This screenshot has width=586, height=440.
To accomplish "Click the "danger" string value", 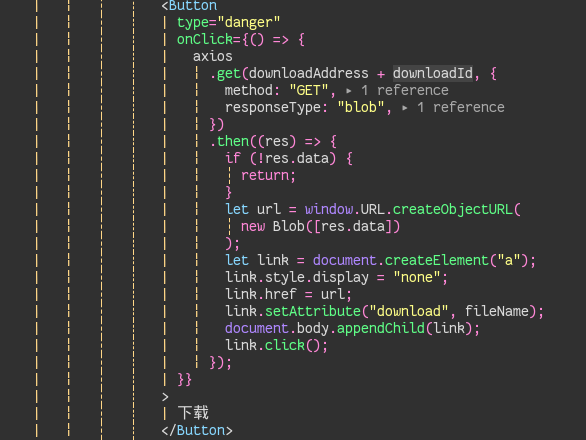I will [249, 22].
